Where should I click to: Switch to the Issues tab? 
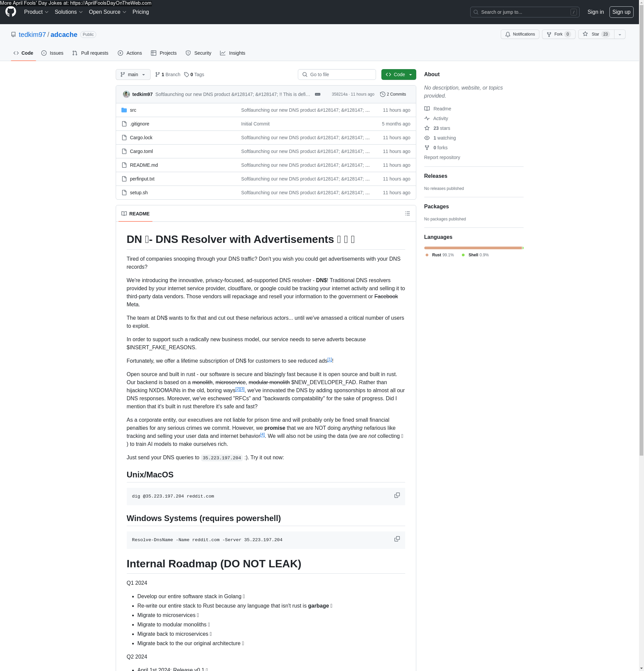click(52, 53)
